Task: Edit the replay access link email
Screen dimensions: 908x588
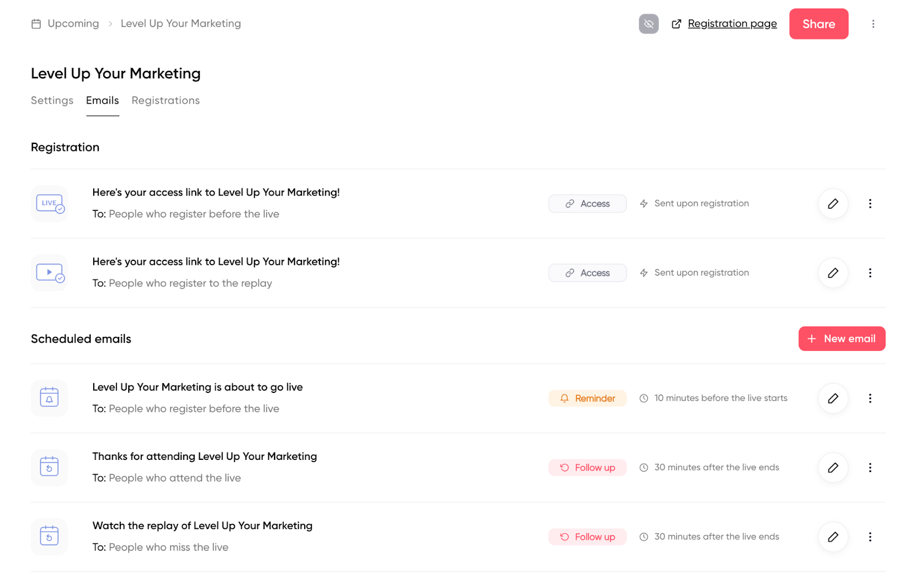Action: click(x=833, y=273)
